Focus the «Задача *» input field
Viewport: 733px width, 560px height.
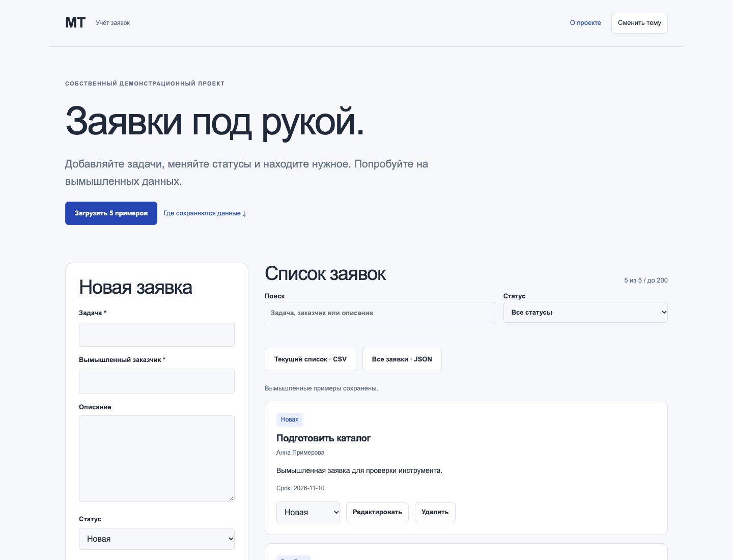coord(157,334)
